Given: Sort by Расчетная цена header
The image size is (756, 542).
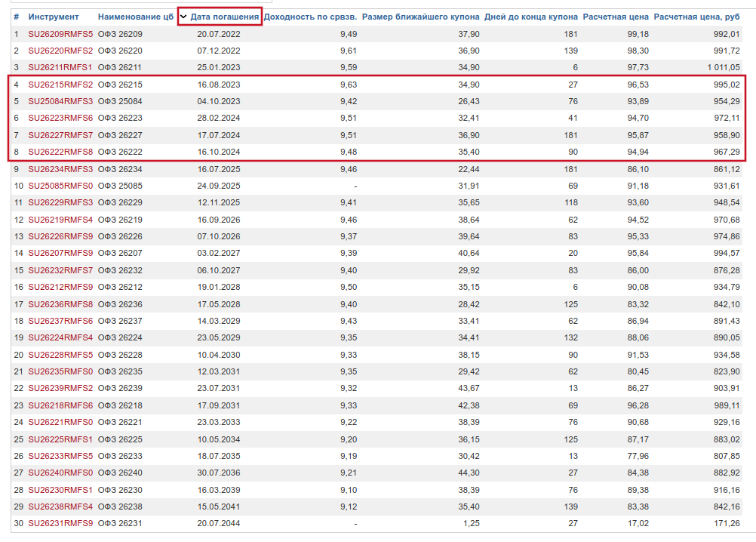Looking at the screenshot, I should coord(616,17).
